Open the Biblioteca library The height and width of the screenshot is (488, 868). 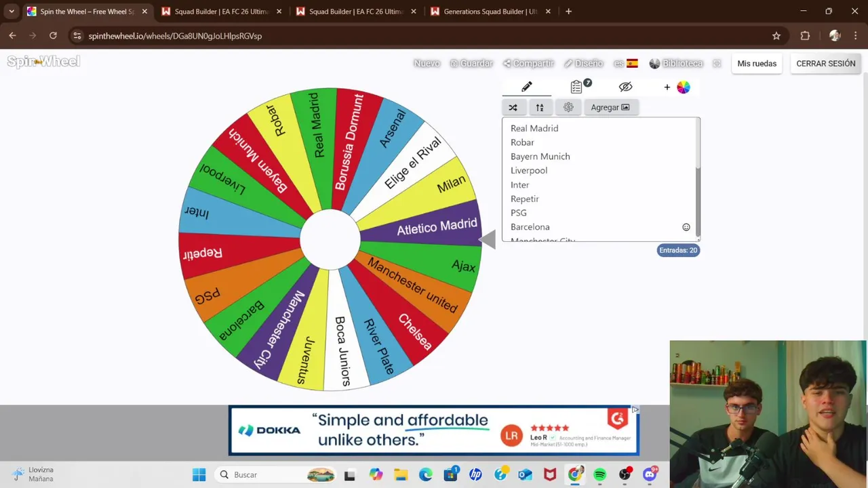pyautogui.click(x=676, y=63)
